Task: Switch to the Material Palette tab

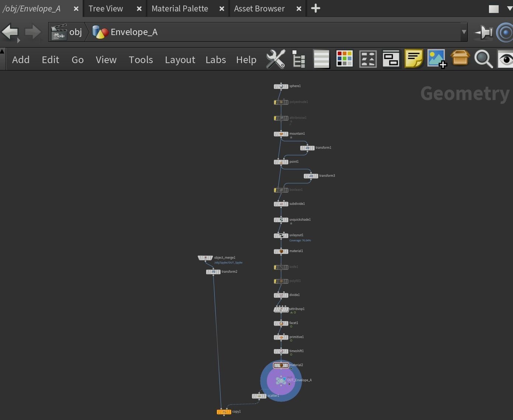Action: (x=180, y=8)
